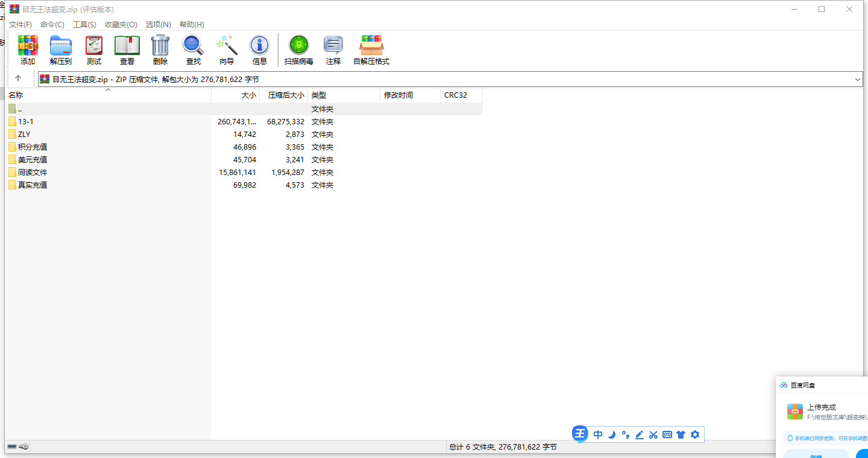Click the Options (选项) menu
Screen dimensions: 868x458
click(x=158, y=25)
